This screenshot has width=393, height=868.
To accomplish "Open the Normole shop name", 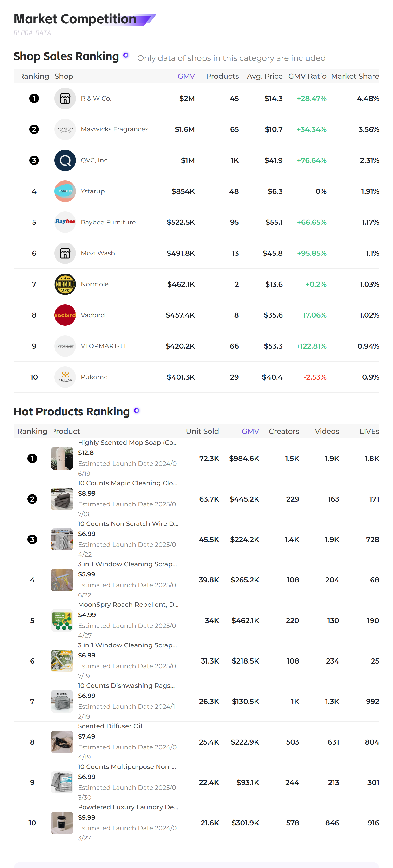I will click(95, 284).
